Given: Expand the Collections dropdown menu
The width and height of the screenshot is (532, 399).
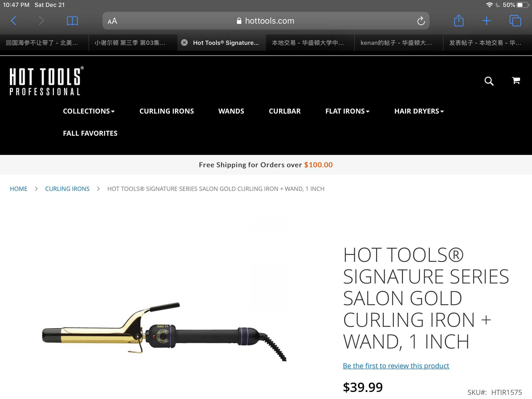Looking at the screenshot, I should [89, 111].
